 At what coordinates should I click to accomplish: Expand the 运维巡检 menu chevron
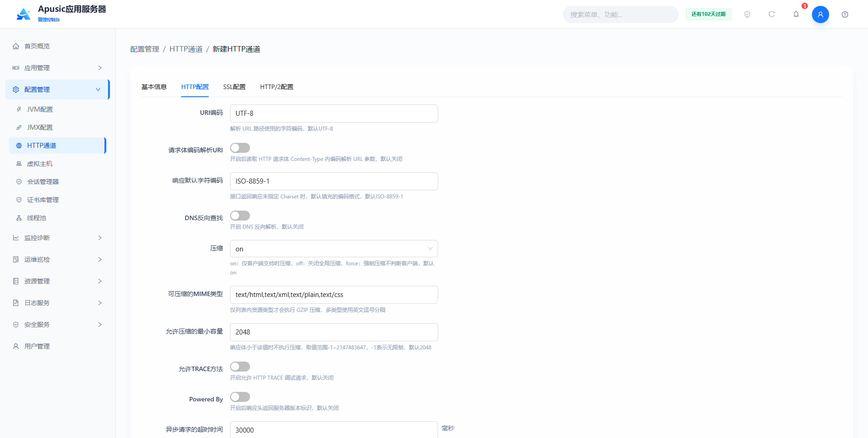click(x=100, y=259)
